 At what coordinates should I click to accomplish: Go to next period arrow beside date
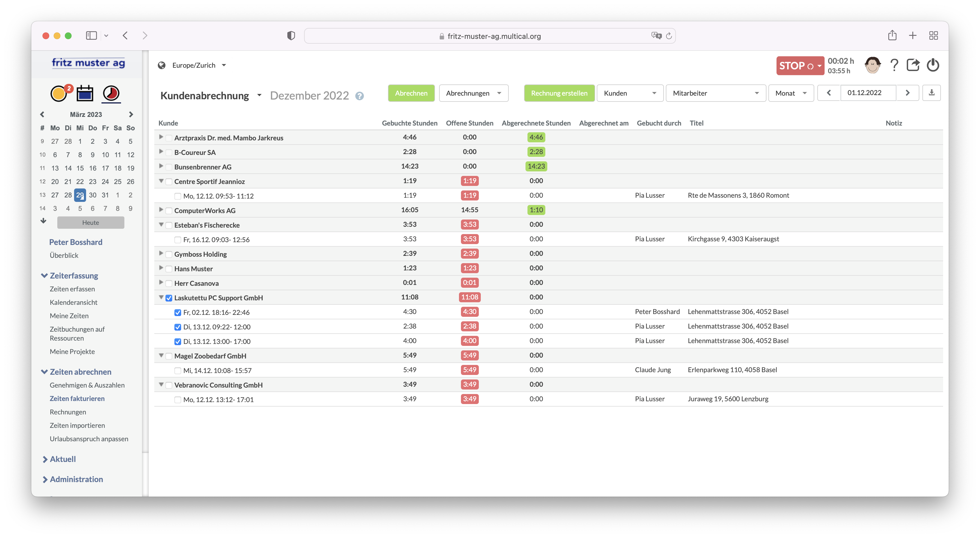(908, 93)
